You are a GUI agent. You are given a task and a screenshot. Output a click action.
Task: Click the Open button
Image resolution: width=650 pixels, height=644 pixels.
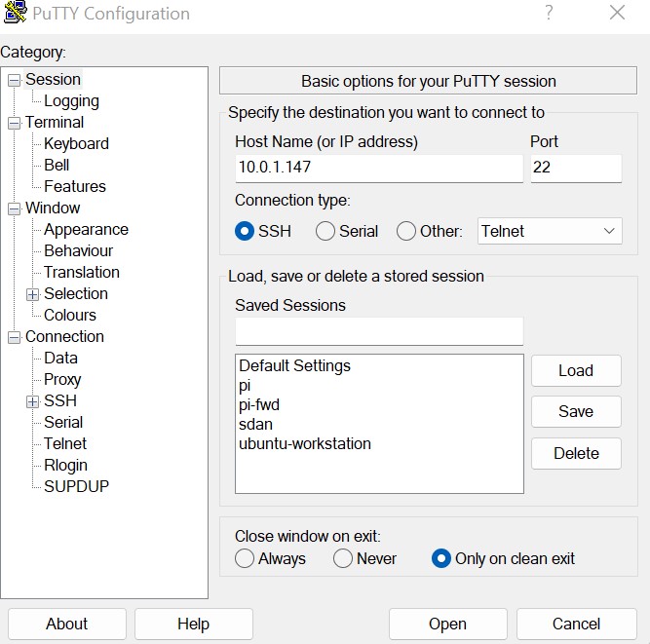pyautogui.click(x=447, y=624)
